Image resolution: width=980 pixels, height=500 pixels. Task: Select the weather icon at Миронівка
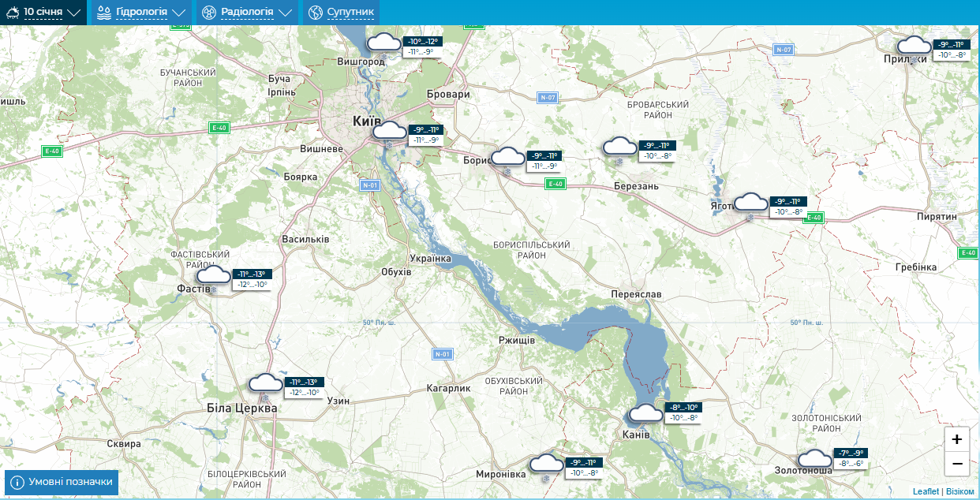coord(546,464)
